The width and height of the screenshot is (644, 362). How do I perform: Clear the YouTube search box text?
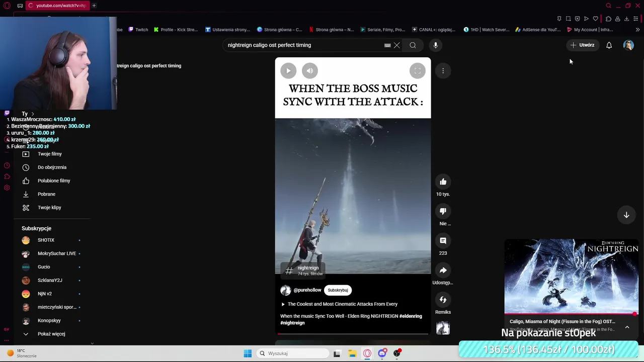(x=397, y=45)
